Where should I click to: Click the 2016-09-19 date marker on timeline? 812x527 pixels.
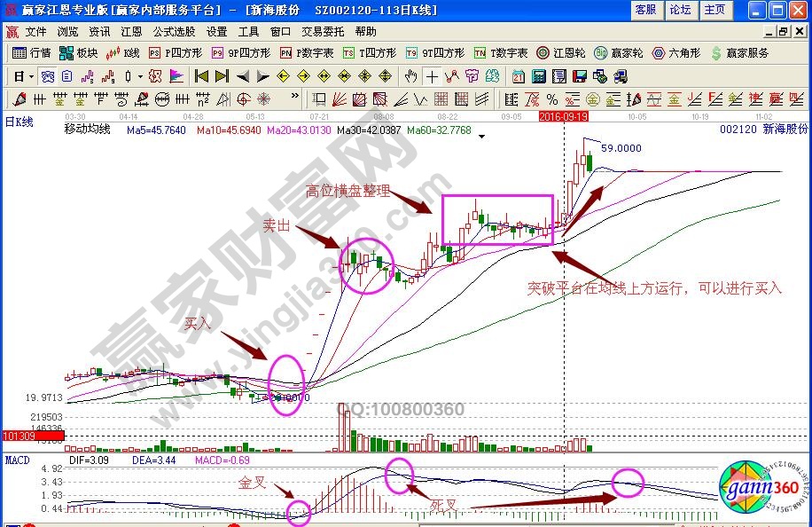tap(565, 115)
